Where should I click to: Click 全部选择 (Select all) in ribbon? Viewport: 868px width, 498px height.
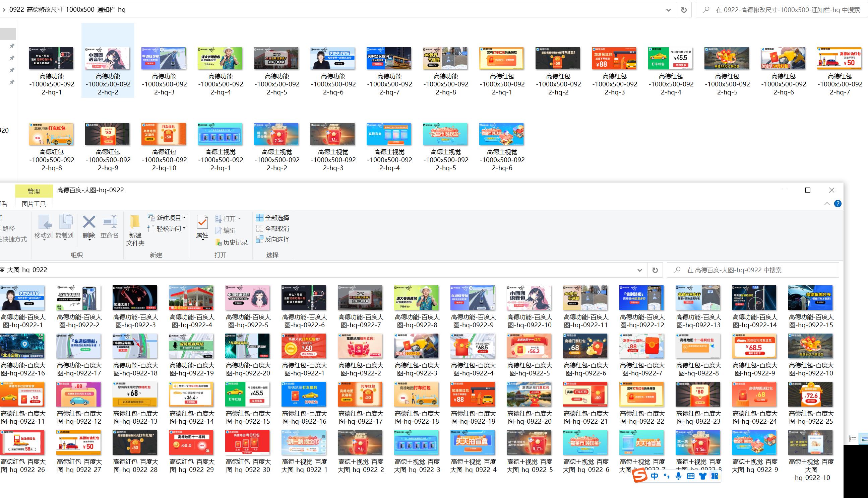(x=273, y=218)
